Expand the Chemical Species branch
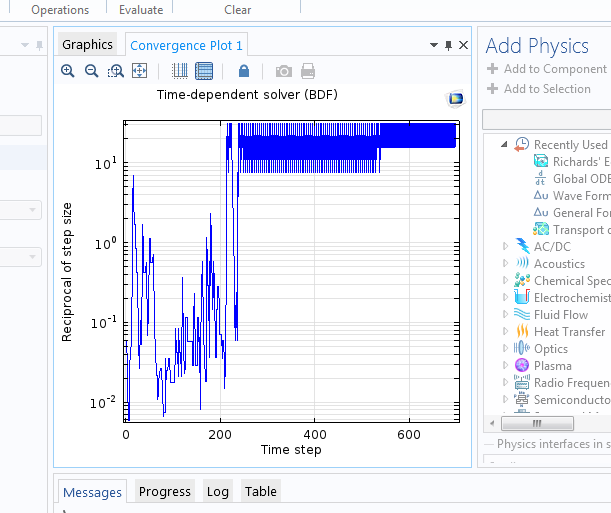The image size is (611, 513). [505, 280]
